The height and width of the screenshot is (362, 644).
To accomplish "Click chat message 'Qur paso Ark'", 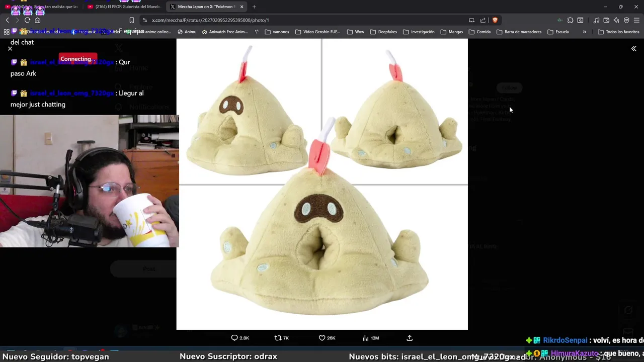I will click(x=70, y=67).
